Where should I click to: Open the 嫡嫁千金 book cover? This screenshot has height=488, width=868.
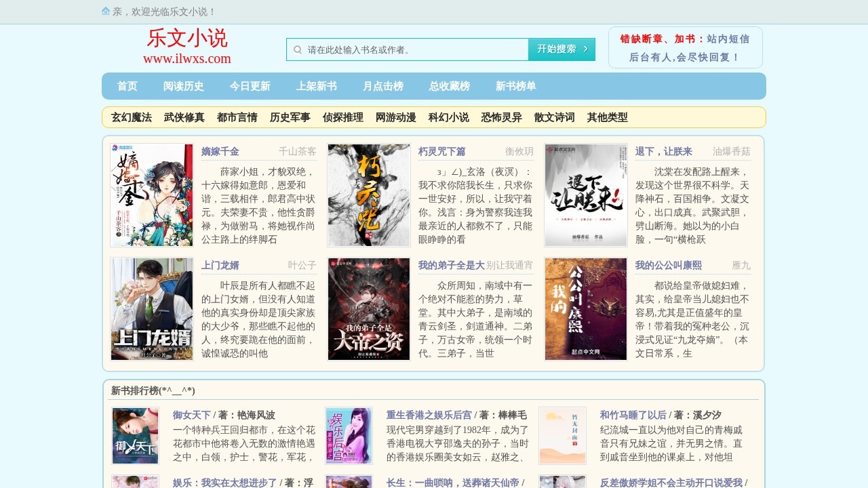coord(152,195)
